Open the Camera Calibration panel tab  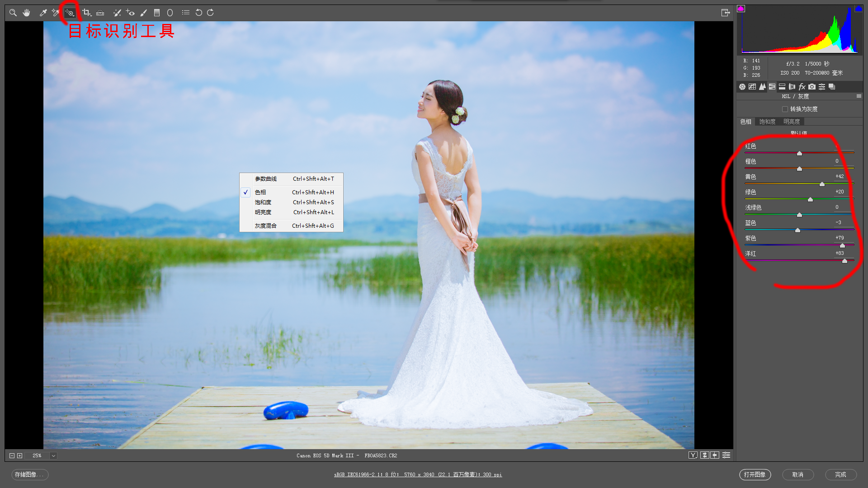(812, 87)
